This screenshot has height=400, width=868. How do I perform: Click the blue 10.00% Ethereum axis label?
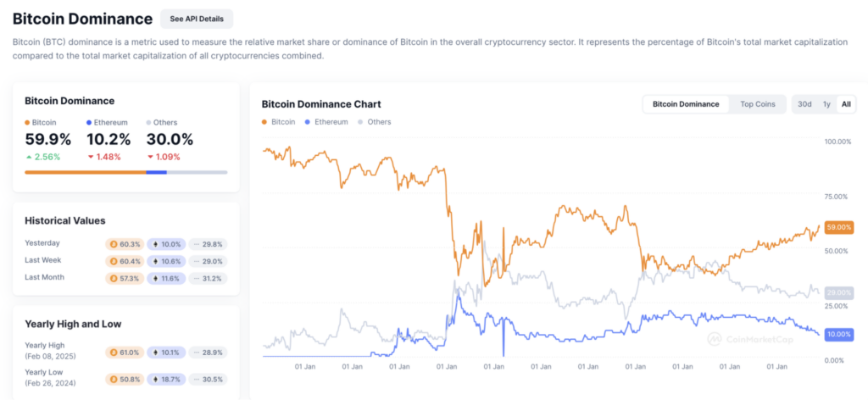coord(837,335)
